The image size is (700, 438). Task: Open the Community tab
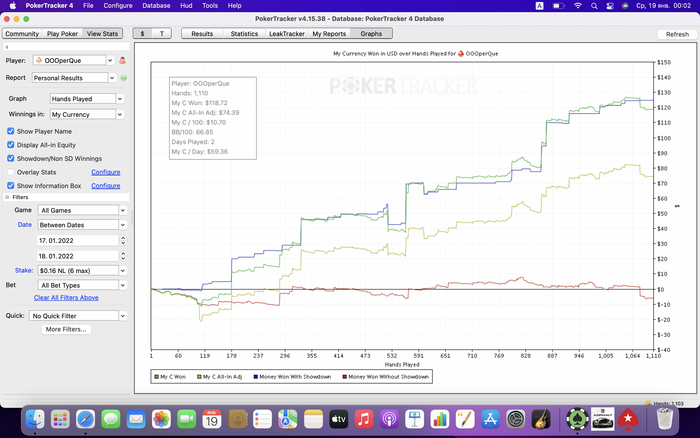[x=22, y=33]
